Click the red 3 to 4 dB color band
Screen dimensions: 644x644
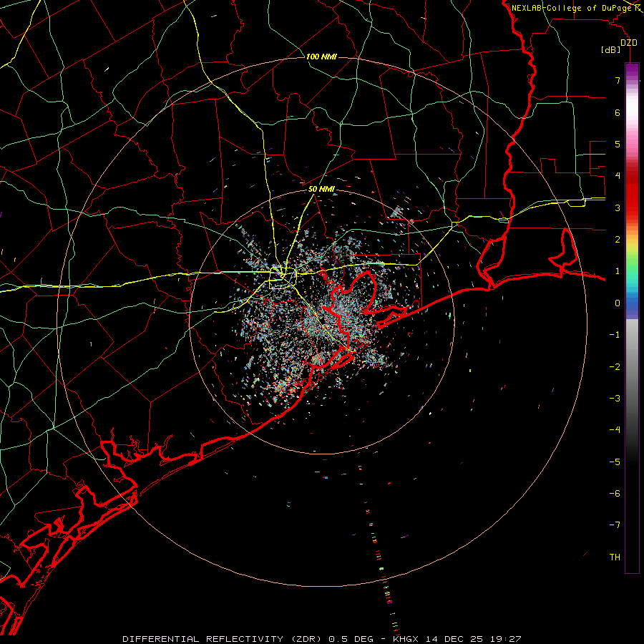(x=632, y=191)
